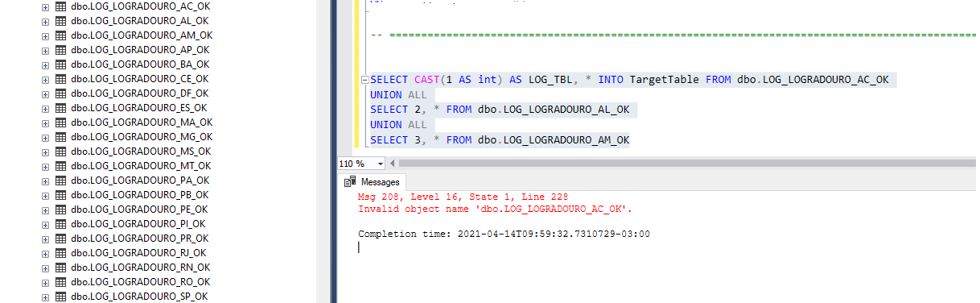Click the horizontal scrollbar left arrow

pos(393,163)
